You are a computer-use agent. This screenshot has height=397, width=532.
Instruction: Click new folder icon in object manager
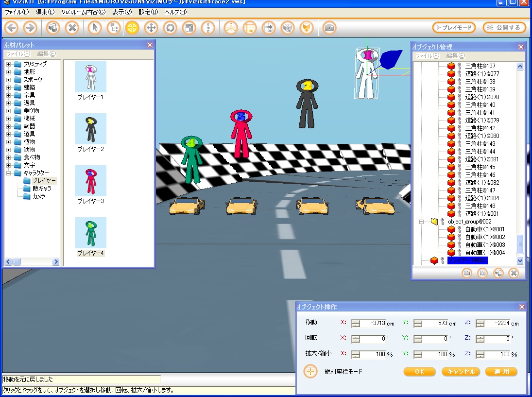coord(467,273)
